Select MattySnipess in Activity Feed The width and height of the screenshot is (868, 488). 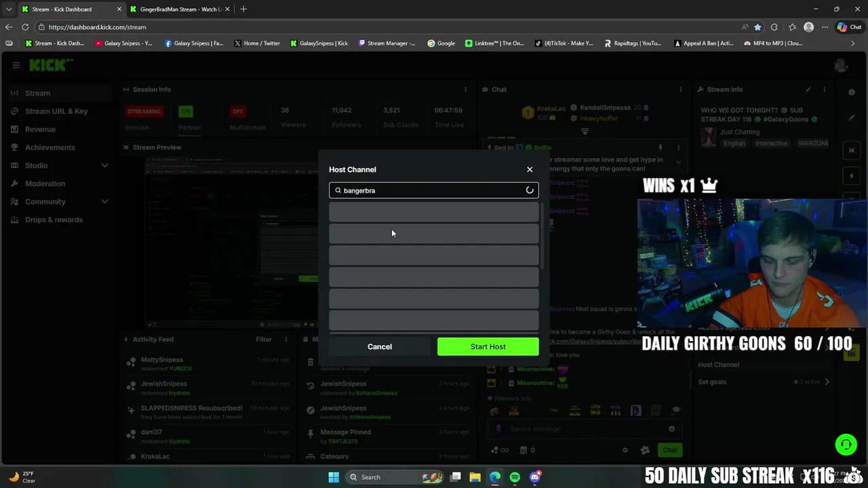(161, 360)
